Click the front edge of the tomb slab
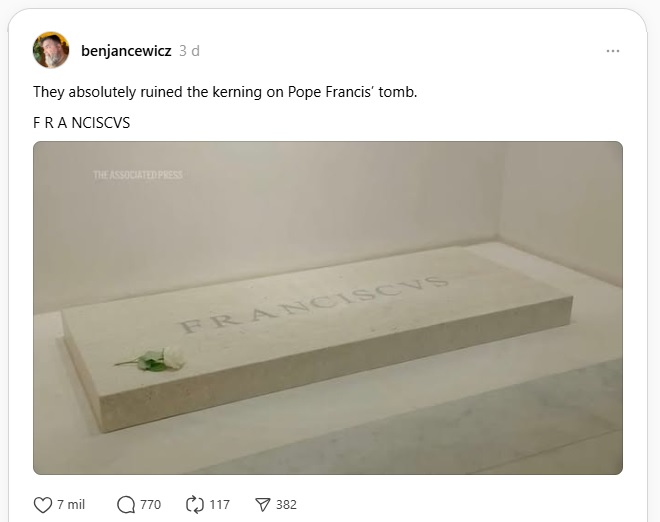This screenshot has height=522, width=660. (x=337, y=367)
